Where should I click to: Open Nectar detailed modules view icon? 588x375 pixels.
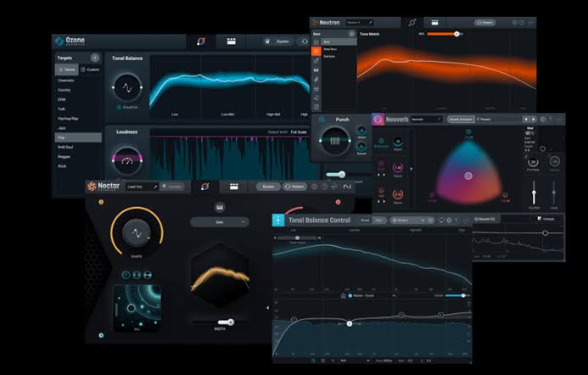(234, 187)
